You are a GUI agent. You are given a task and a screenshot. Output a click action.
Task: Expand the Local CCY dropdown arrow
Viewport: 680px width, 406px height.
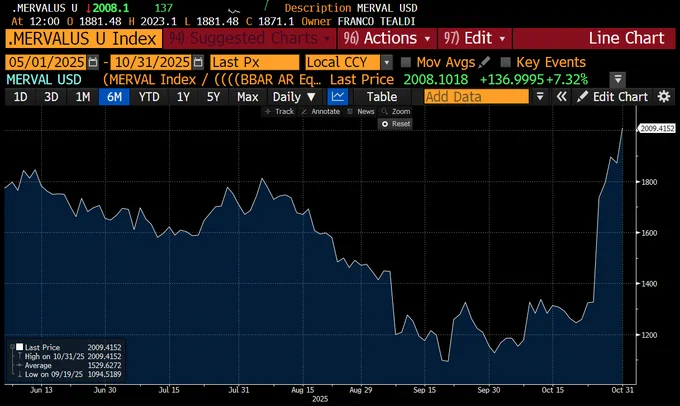[x=386, y=62]
